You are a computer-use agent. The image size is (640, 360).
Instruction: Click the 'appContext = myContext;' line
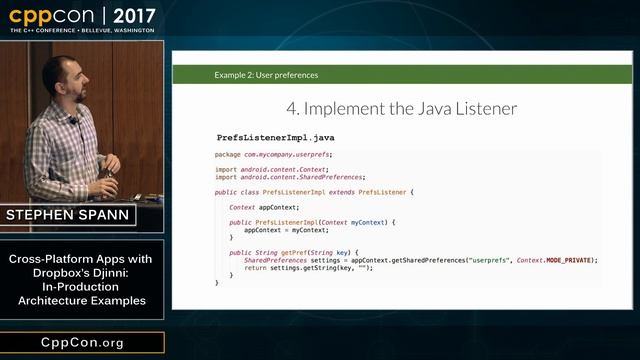(286, 230)
